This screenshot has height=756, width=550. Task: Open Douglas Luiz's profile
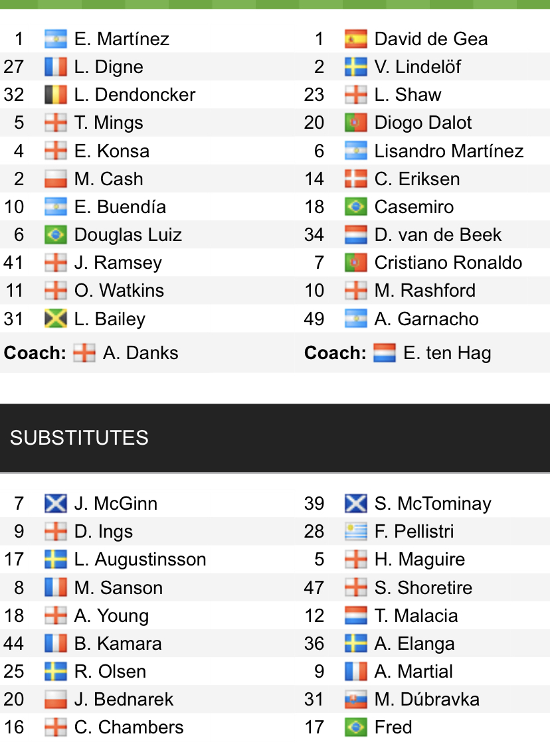[128, 235]
